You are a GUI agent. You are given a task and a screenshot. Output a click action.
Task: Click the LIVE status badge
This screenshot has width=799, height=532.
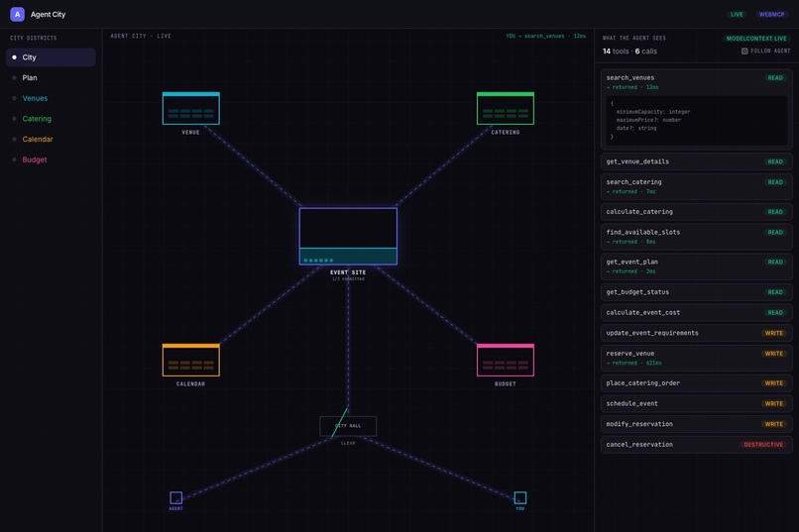coord(737,14)
